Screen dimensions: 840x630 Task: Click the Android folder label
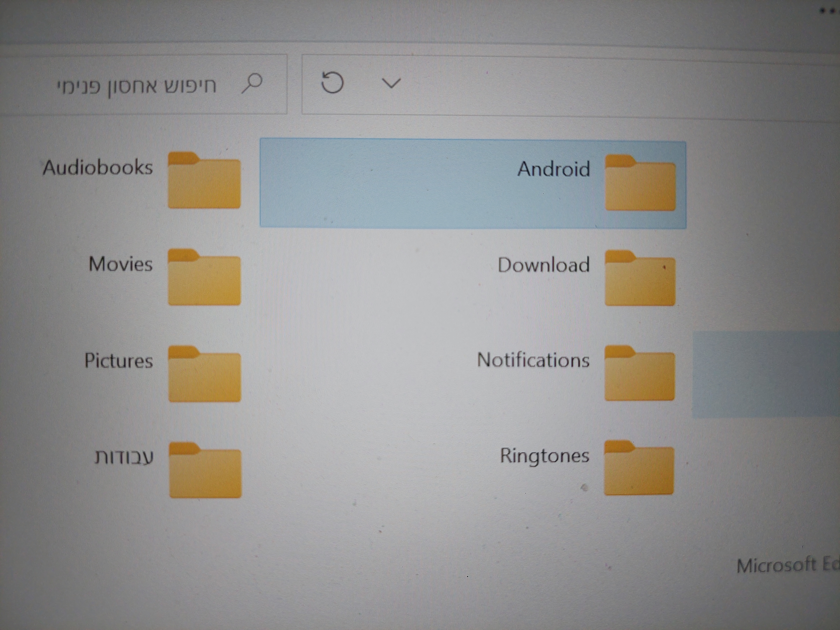click(554, 169)
